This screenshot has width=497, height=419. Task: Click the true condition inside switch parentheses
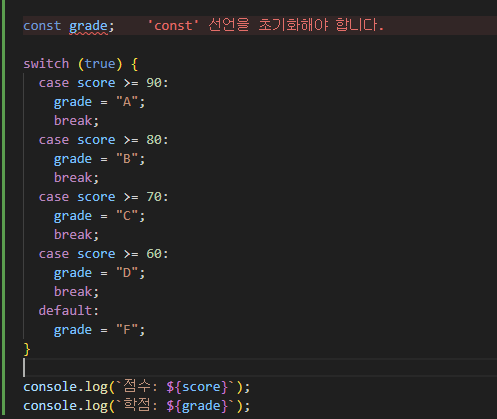100,64
